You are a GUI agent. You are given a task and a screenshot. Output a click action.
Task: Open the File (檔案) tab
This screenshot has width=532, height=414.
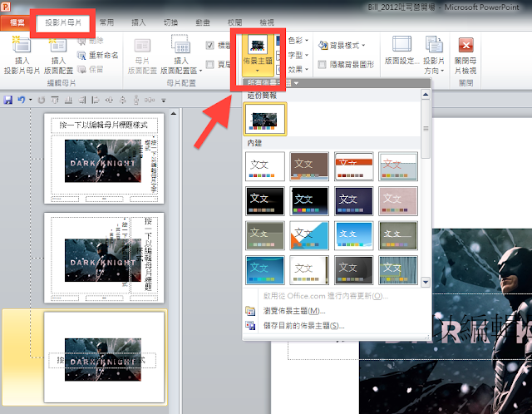point(17,22)
